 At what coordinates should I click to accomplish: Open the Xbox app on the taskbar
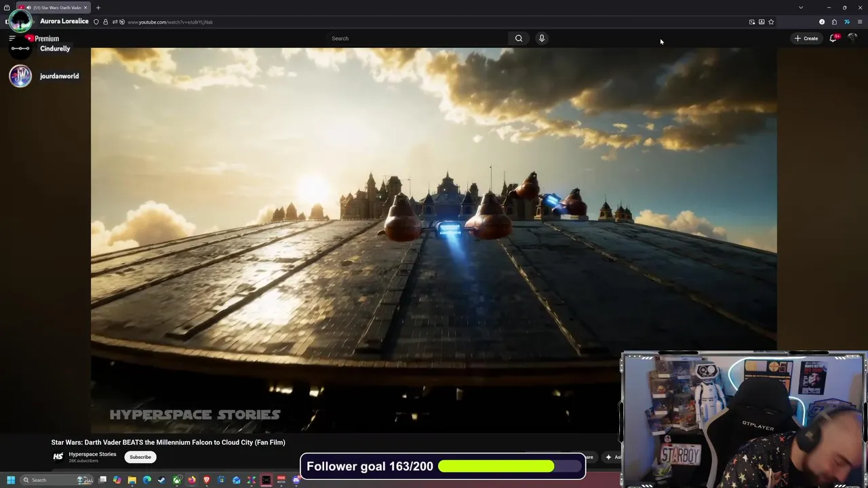click(x=176, y=480)
